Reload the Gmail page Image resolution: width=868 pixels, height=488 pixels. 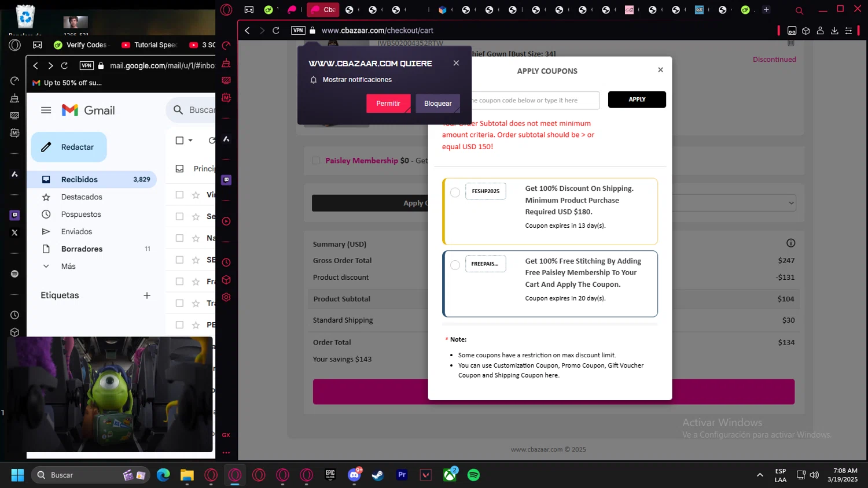(x=64, y=65)
